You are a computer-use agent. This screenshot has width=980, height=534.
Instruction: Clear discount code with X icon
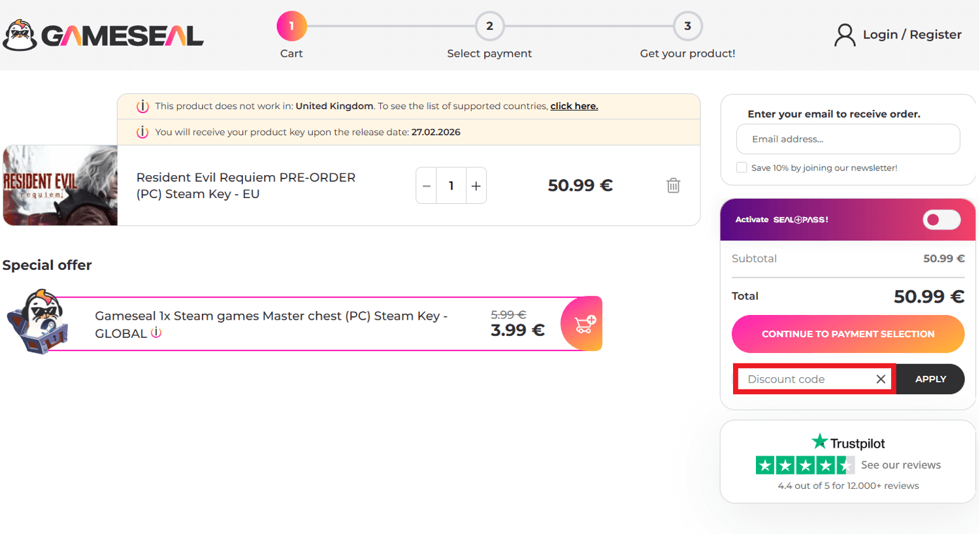tap(882, 379)
